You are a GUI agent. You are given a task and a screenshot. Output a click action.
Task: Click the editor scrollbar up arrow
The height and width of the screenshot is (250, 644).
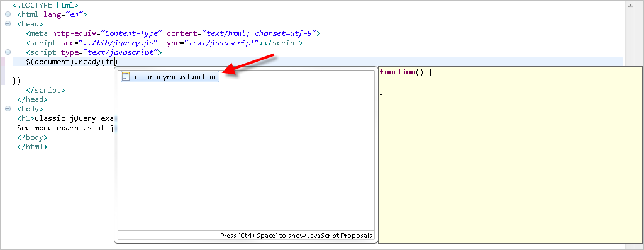630,5
